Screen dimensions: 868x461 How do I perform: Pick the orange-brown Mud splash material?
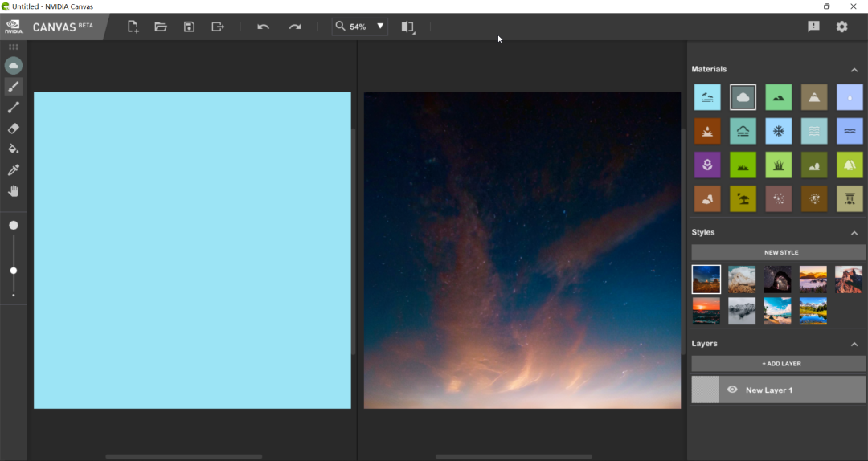pyautogui.click(x=707, y=131)
